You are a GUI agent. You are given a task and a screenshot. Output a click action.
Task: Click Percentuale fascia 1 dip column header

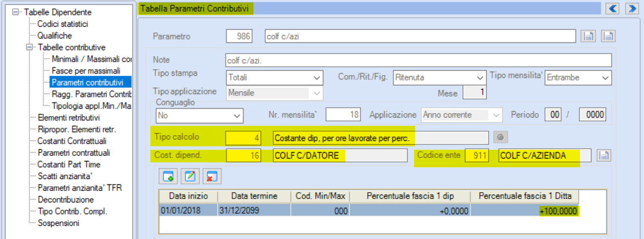click(x=410, y=196)
